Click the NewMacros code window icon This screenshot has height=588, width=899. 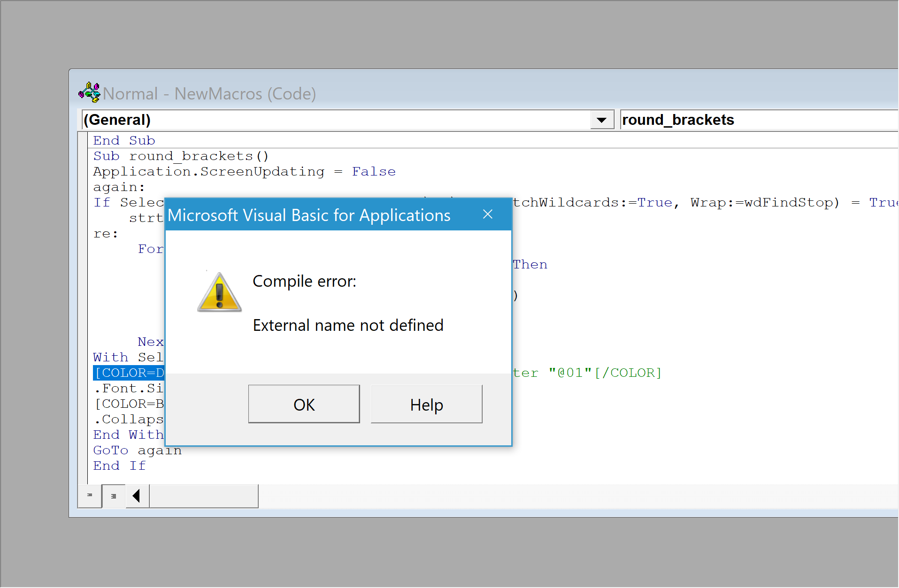[x=89, y=92]
